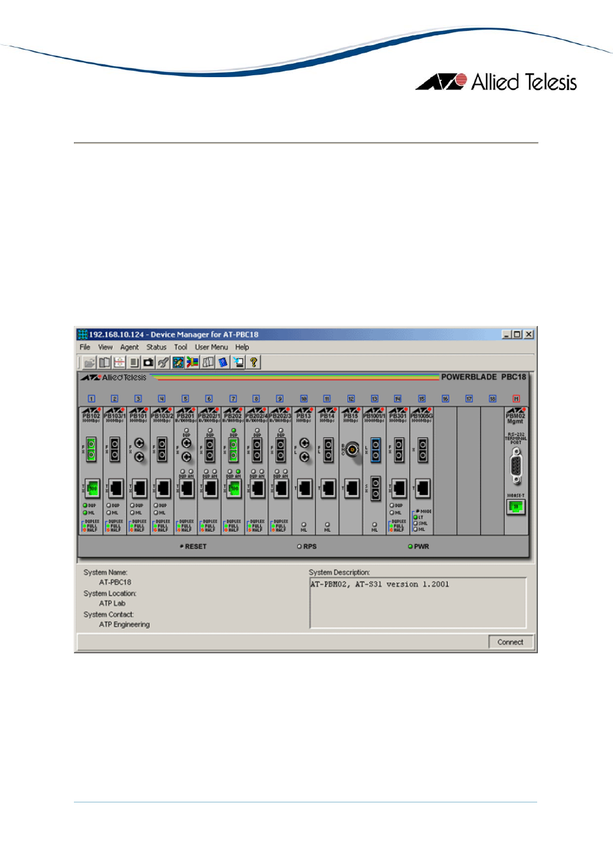613x868 pixels.
Task: Click the computer download arrow toolbar icon
Action: (x=238, y=363)
